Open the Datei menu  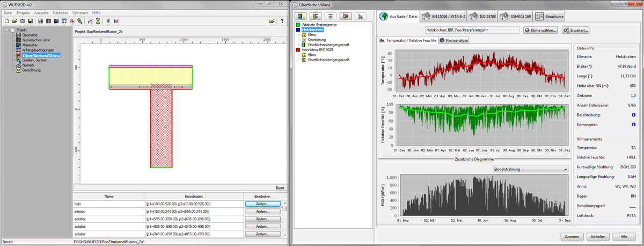coord(8,12)
